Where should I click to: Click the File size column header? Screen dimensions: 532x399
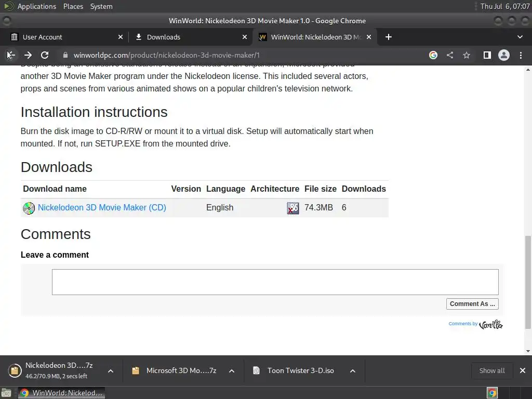pos(320,189)
